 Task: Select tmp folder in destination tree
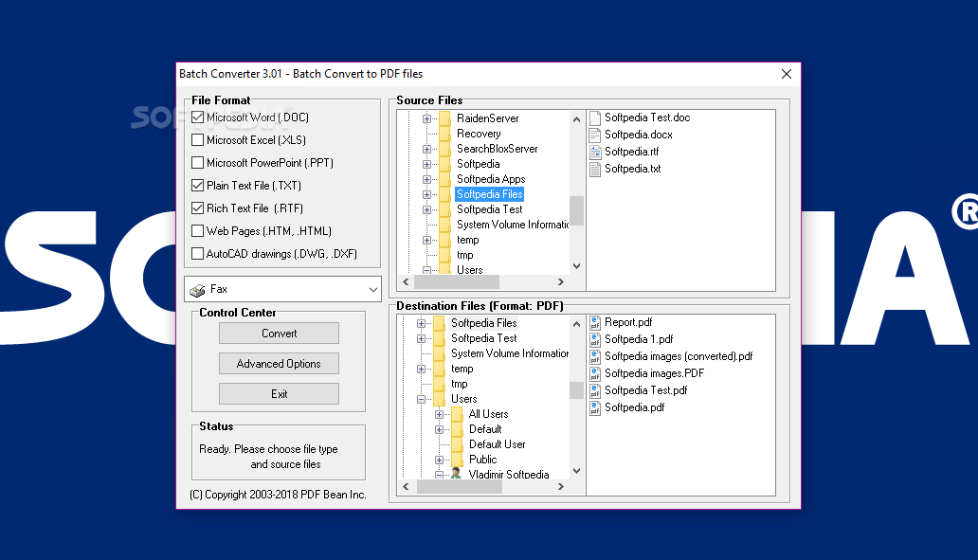(459, 384)
